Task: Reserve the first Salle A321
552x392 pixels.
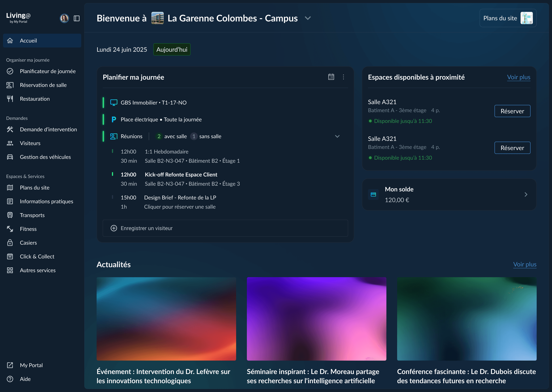Action: 512,111
